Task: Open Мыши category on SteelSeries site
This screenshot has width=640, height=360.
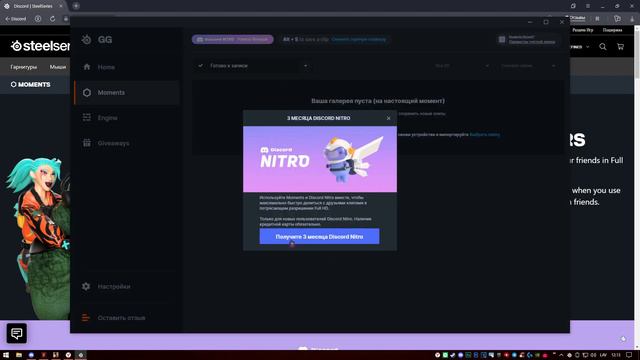Action: 58,67
